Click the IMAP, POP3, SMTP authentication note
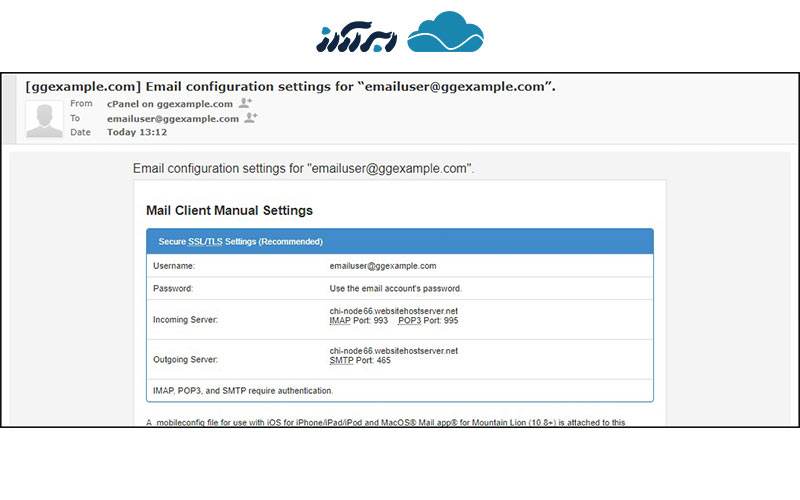Image resolution: width=800 pixels, height=500 pixels. click(x=243, y=390)
